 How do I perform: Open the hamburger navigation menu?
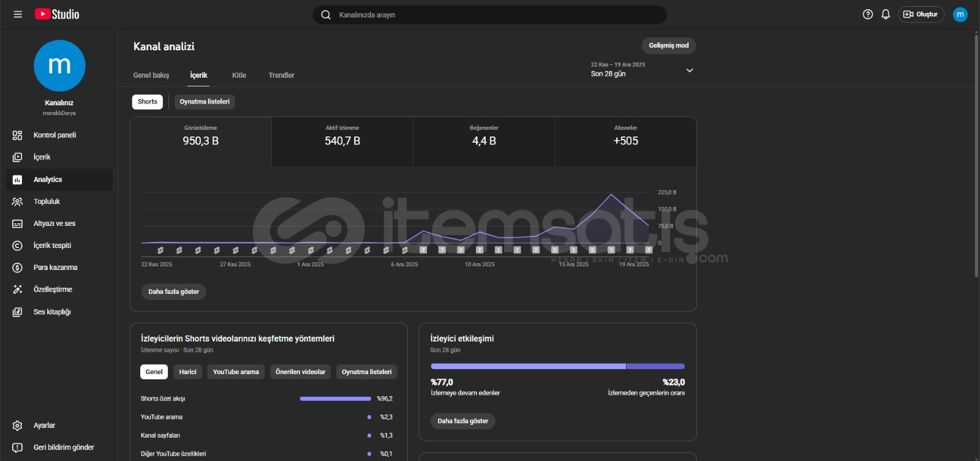pos(18,15)
